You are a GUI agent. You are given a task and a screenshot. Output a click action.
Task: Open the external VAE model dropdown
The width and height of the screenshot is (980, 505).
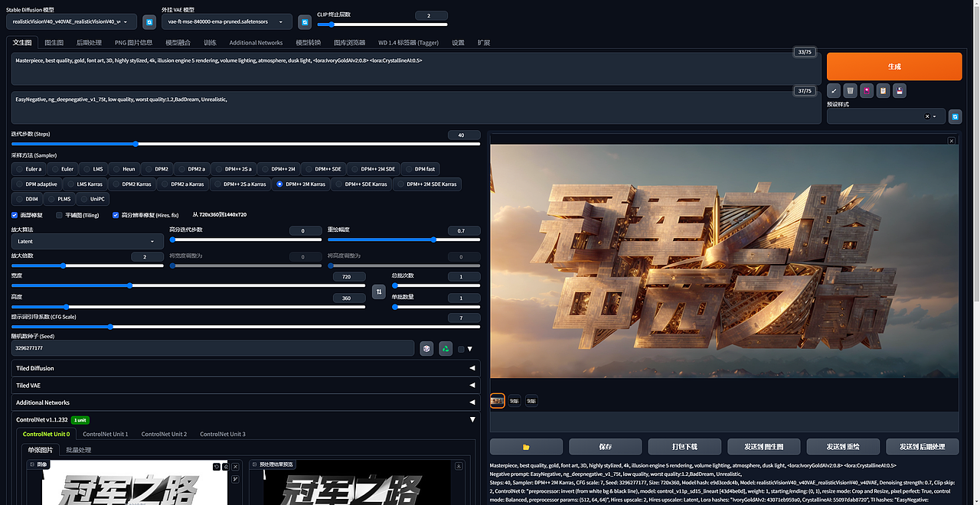(227, 22)
